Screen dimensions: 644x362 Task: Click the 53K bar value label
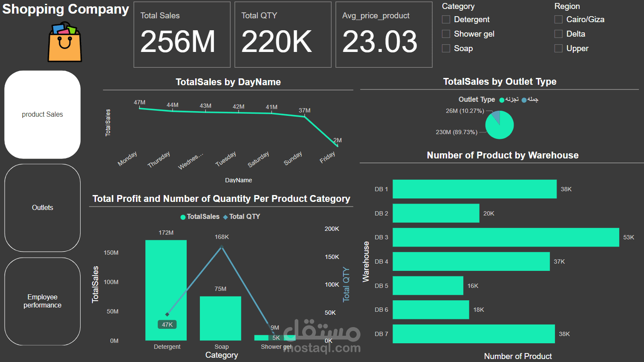629,237
